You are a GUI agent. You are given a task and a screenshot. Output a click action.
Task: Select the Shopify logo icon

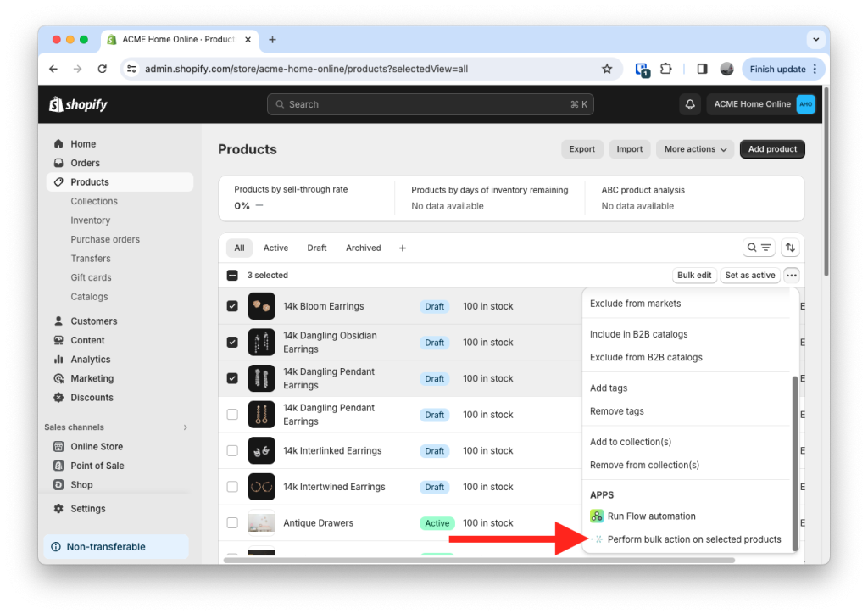click(55, 103)
